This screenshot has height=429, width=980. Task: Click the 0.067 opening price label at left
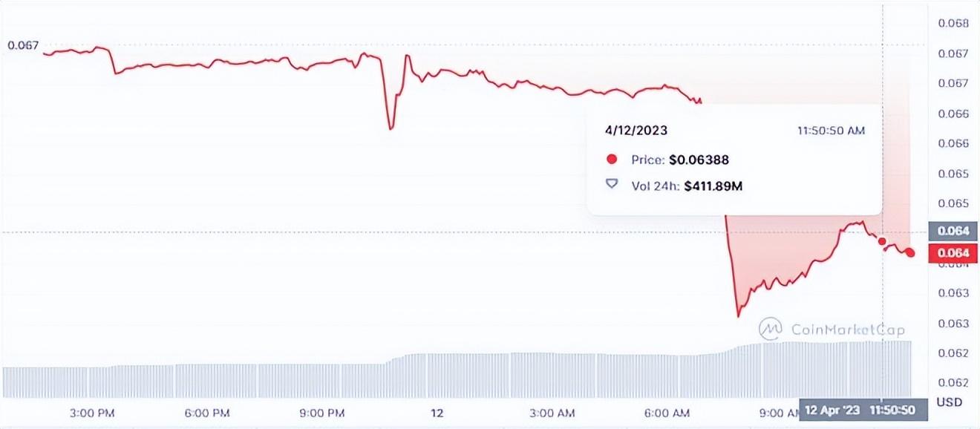tap(22, 45)
